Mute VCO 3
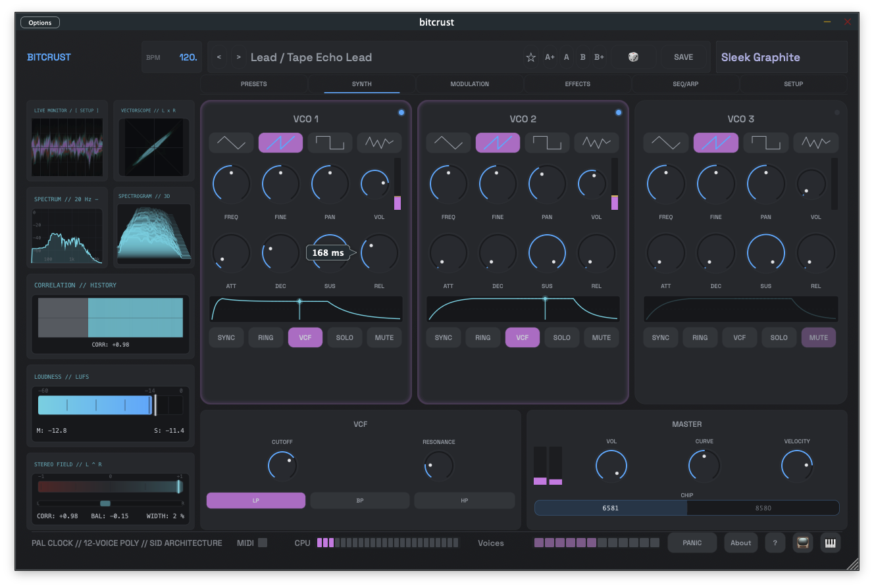Image resolution: width=874 pixels, height=588 pixels. pos(818,337)
